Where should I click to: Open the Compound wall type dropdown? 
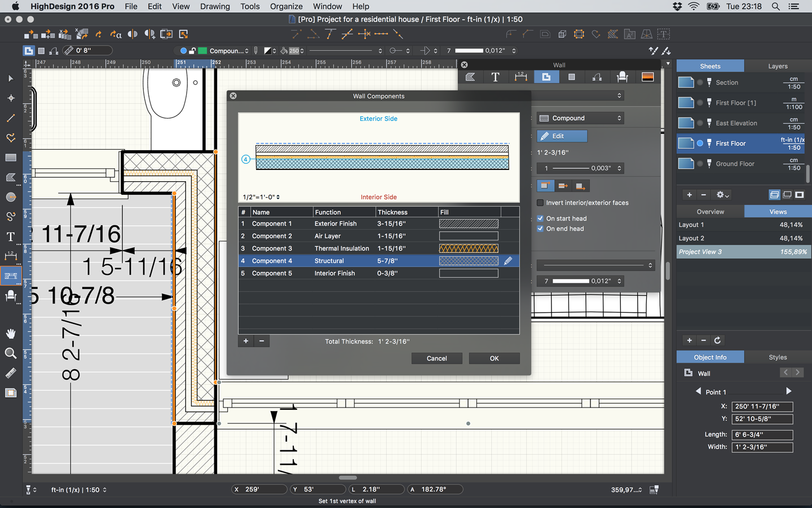point(580,118)
